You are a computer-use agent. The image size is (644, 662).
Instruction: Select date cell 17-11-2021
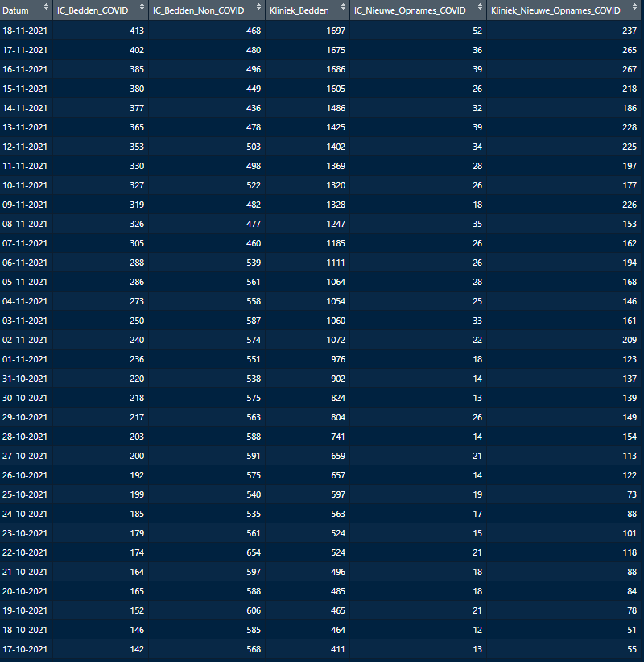tap(25, 50)
